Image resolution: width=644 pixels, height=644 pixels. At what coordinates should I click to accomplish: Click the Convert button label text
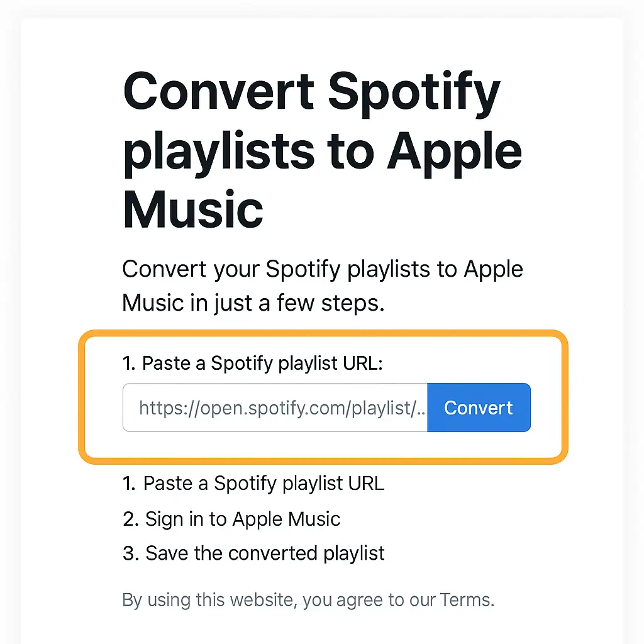pyautogui.click(x=479, y=408)
